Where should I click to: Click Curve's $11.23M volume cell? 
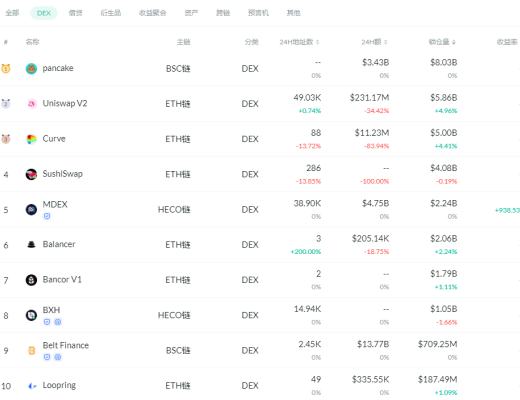[x=372, y=133]
